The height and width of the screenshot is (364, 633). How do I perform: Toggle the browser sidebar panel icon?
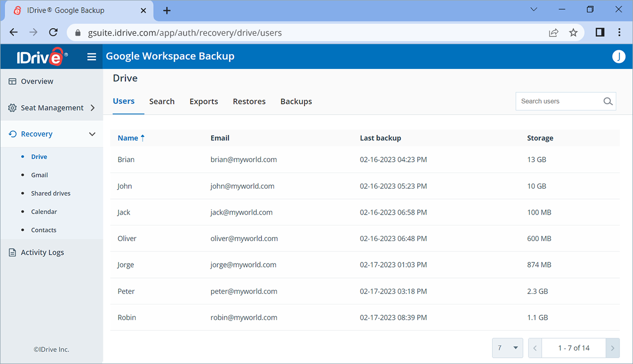[x=600, y=32]
